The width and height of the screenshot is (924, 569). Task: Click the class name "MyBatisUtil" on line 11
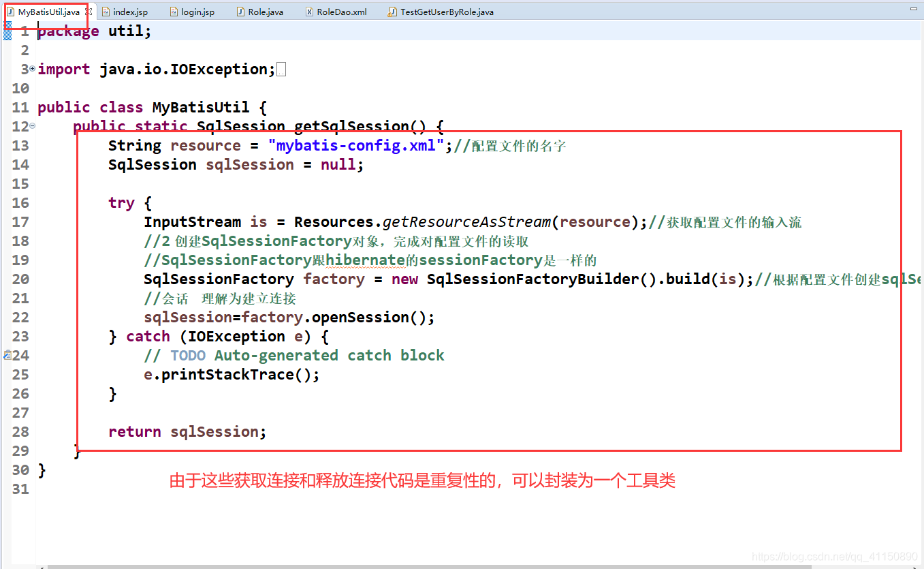coord(201,107)
